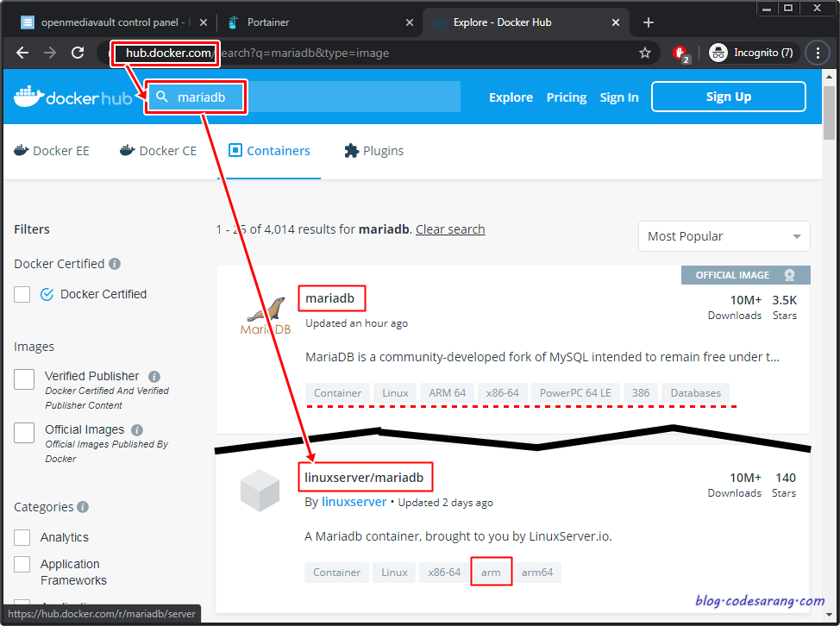The width and height of the screenshot is (840, 626).
Task: Click the Docker Certified blue check badge
Action: (x=47, y=295)
